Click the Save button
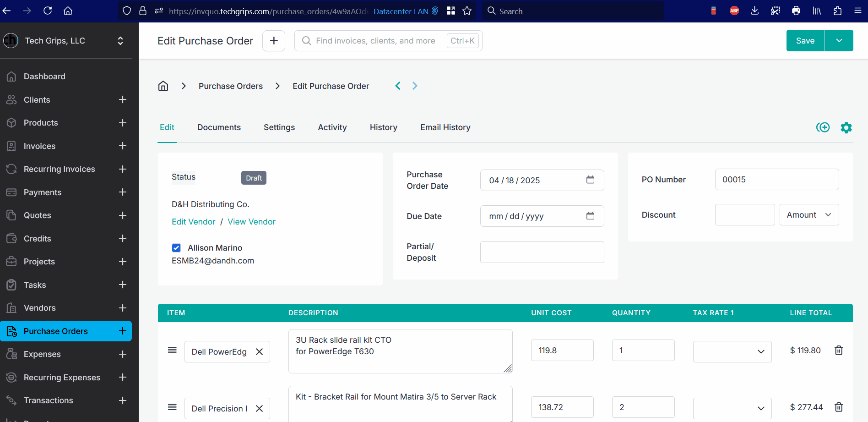868x422 pixels. pyautogui.click(x=805, y=40)
